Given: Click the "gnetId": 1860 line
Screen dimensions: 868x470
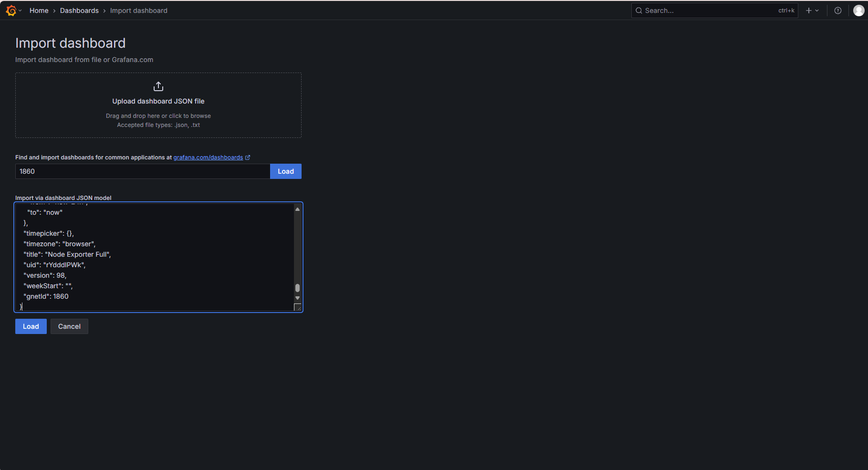Looking at the screenshot, I should click(x=46, y=296).
